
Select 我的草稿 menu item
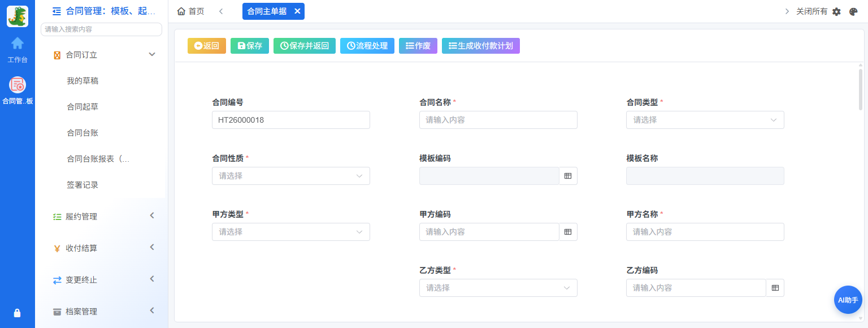(83, 81)
